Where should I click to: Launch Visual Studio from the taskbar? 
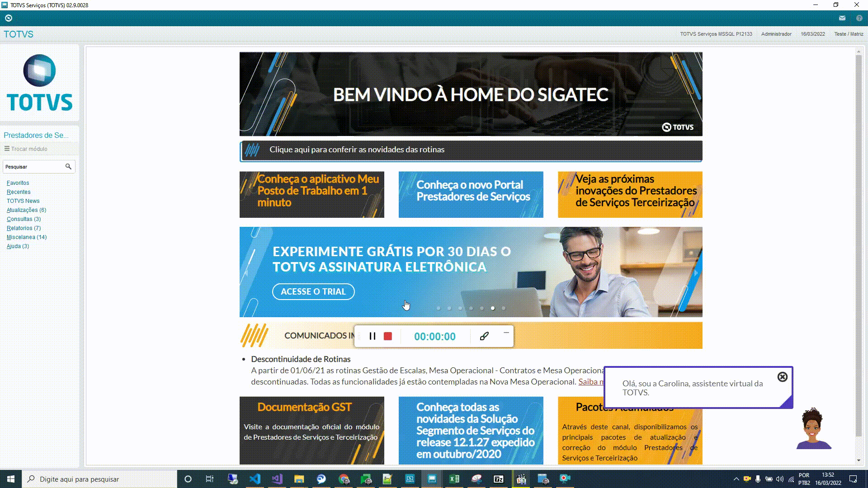pos(277,479)
